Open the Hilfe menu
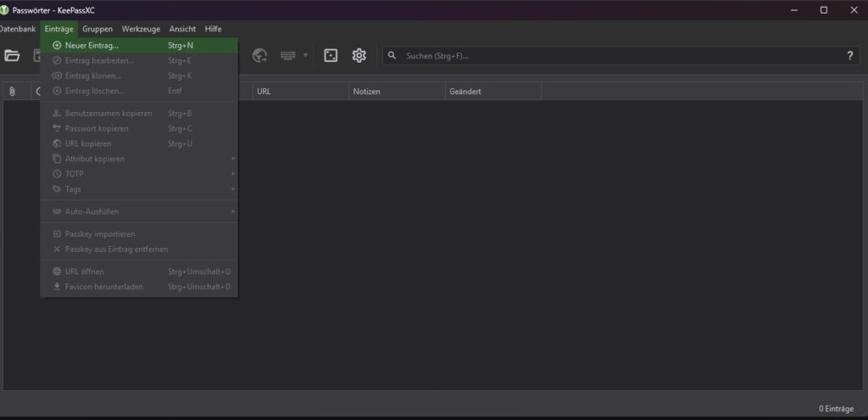The image size is (868, 420). coord(213,29)
